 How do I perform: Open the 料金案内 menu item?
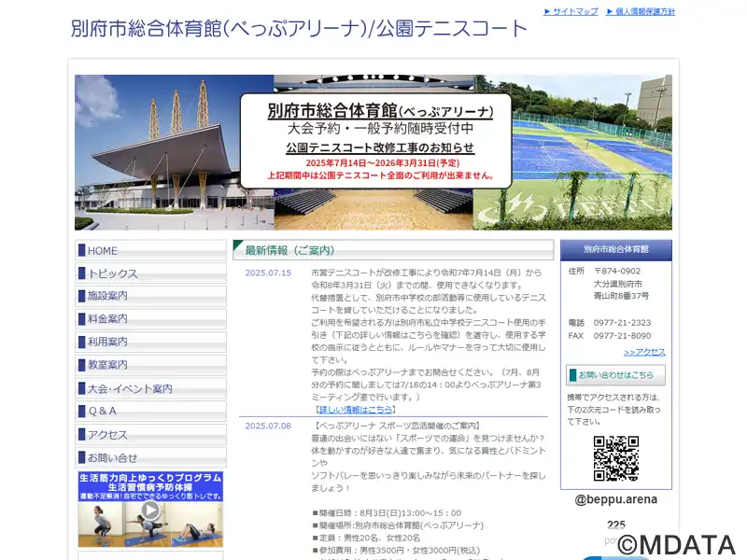click(x=150, y=318)
